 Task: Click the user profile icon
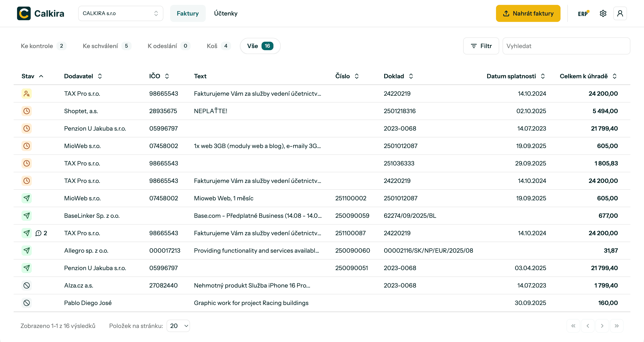[x=620, y=13]
